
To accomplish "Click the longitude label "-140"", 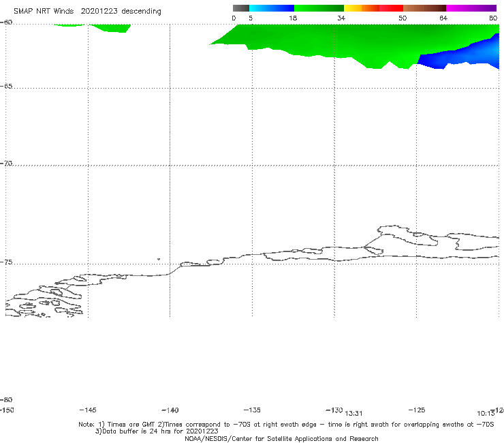I will point(170,410).
